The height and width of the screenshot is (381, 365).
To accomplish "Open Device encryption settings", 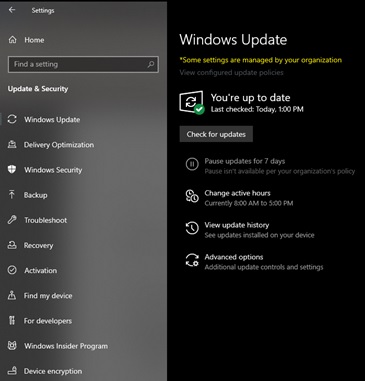I will click(53, 371).
